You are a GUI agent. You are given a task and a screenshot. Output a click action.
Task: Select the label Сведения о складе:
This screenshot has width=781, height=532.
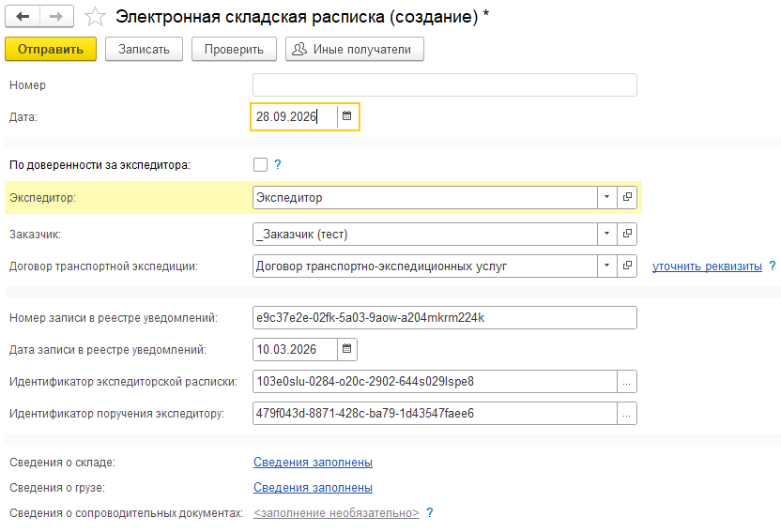click(x=62, y=463)
